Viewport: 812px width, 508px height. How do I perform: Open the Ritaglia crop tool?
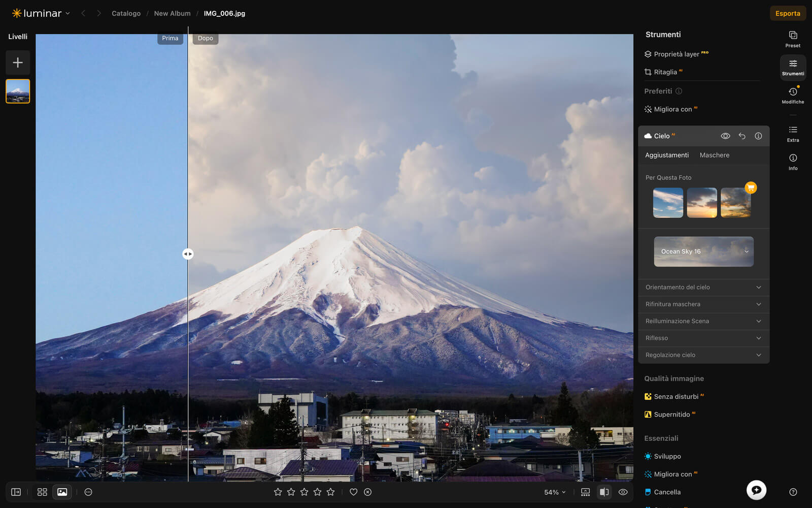click(664, 72)
